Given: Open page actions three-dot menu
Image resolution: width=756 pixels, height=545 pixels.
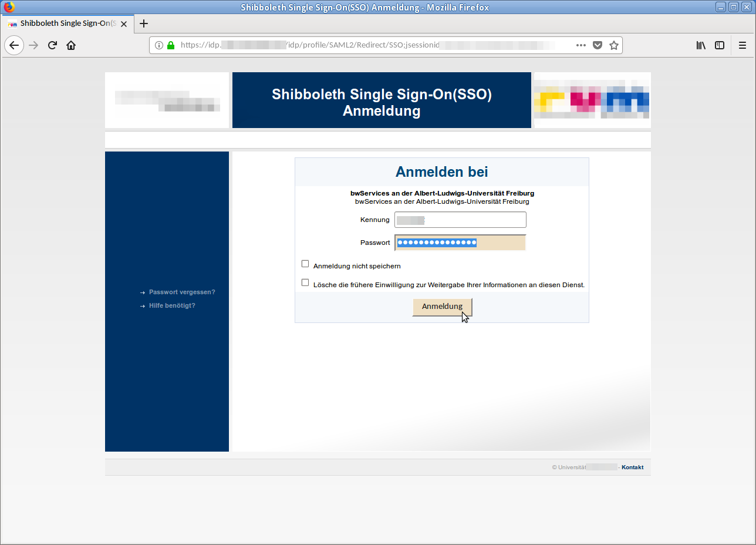Looking at the screenshot, I should (581, 45).
